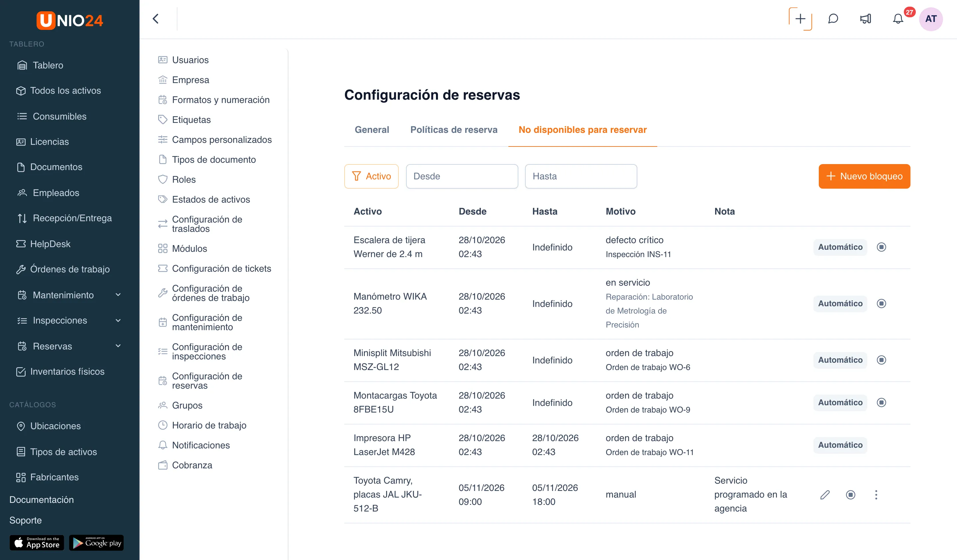Click Inspección INS-11 text
Screen dimensions: 957x560
tap(638, 254)
